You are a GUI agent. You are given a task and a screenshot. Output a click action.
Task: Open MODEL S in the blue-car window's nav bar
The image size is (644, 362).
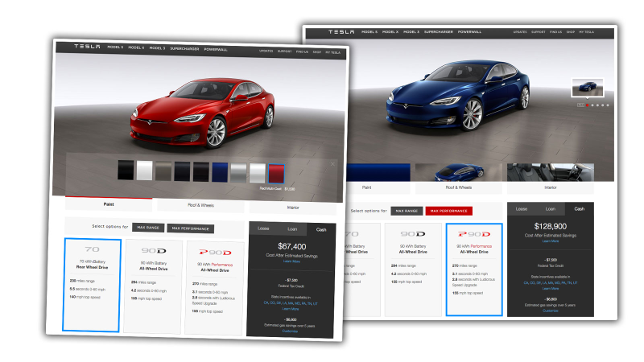[369, 31]
